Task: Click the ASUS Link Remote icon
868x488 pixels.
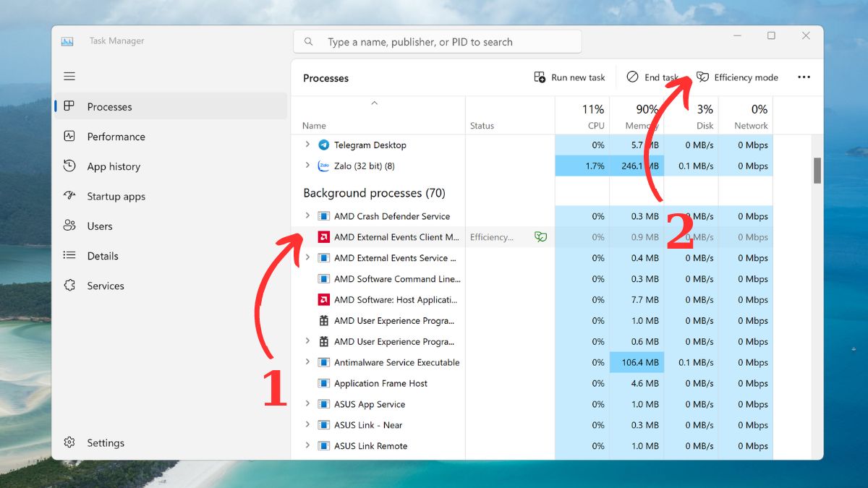Action: (x=324, y=446)
